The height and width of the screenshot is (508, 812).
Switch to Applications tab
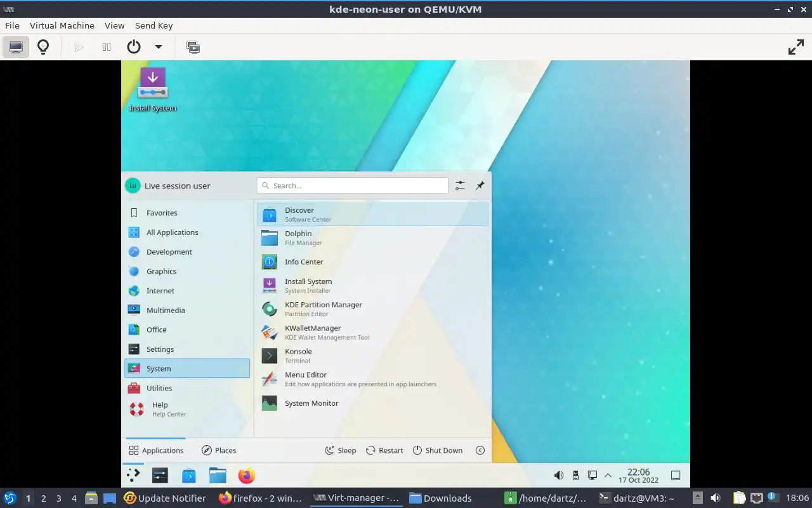click(156, 450)
